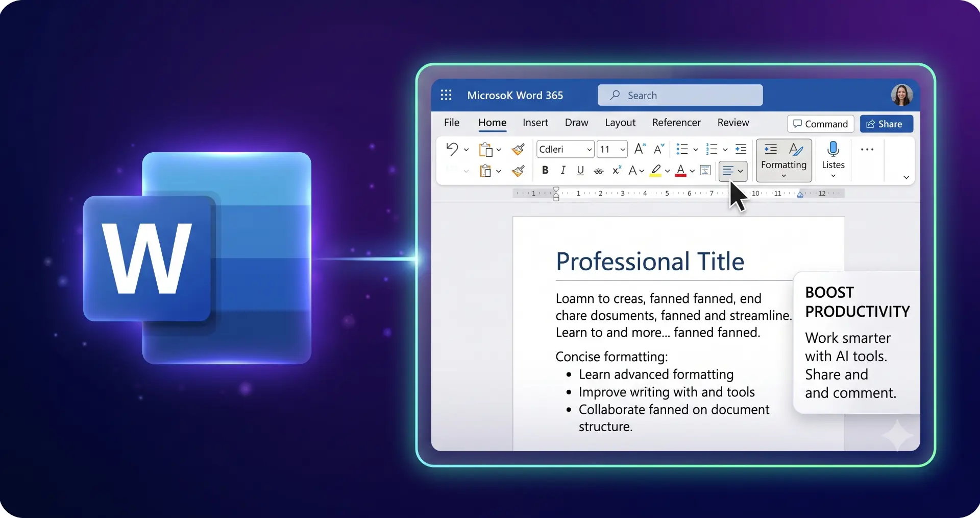The height and width of the screenshot is (518, 980).
Task: Click the bottom-row Paste clipboard icon
Action: (485, 171)
